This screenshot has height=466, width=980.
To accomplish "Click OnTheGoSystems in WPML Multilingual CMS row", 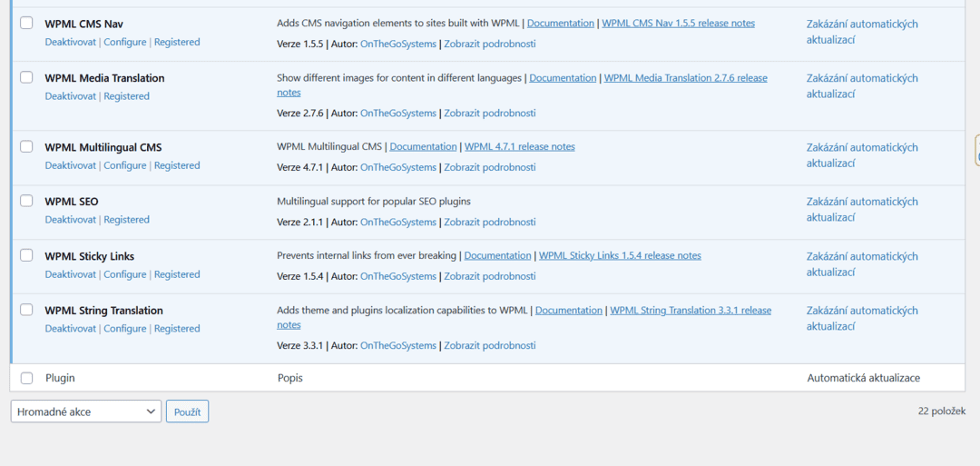I will click(x=398, y=168).
